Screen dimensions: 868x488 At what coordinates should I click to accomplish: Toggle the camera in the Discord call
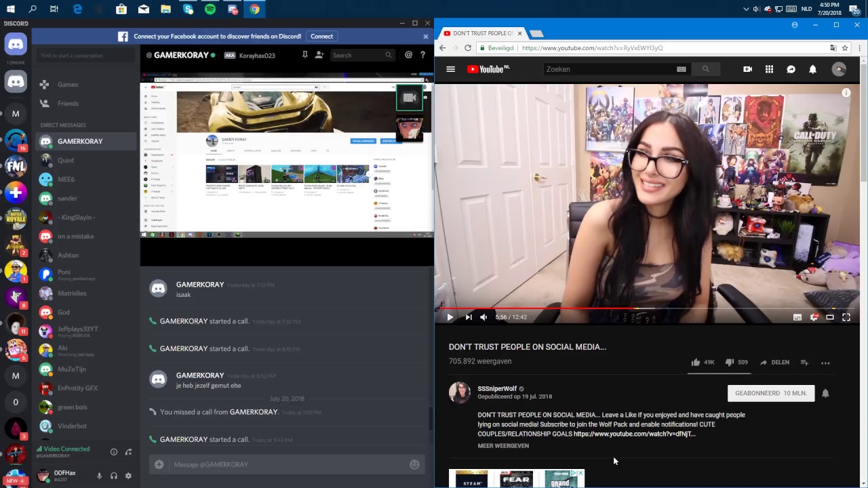[410, 98]
